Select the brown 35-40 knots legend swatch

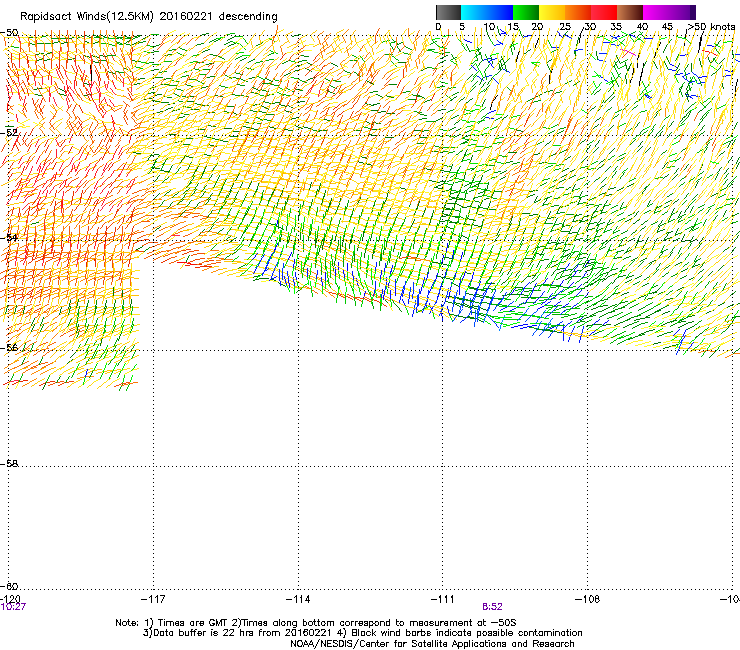[x=630, y=12]
